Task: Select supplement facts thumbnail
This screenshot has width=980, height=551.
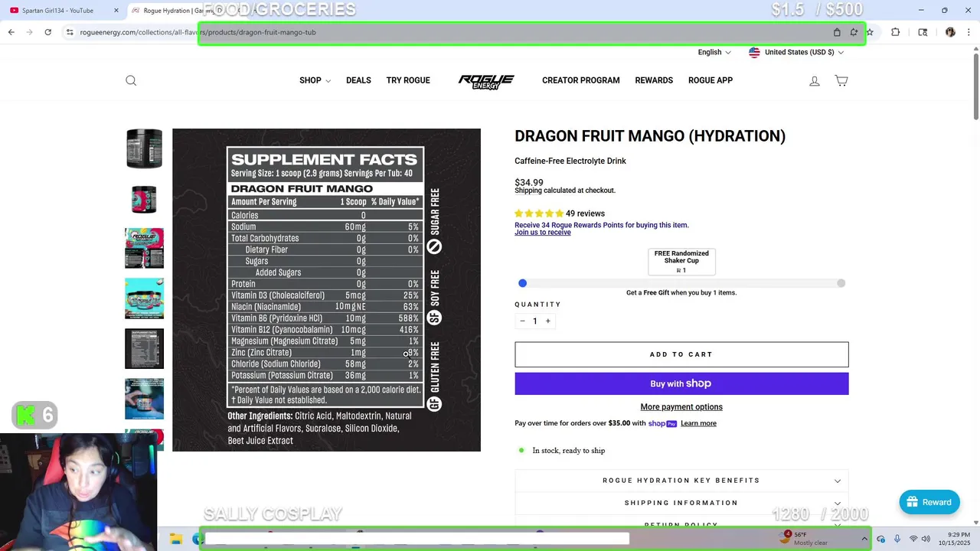Action: 144,349
